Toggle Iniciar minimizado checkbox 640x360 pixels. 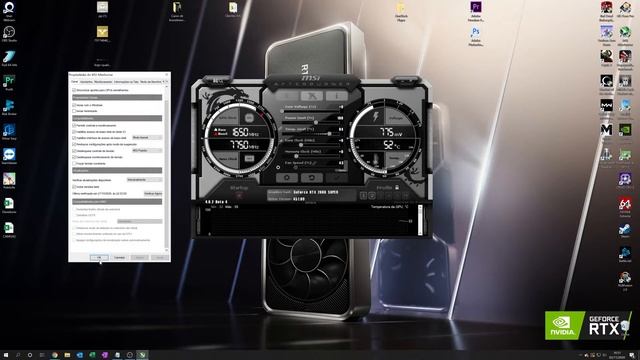click(74, 111)
